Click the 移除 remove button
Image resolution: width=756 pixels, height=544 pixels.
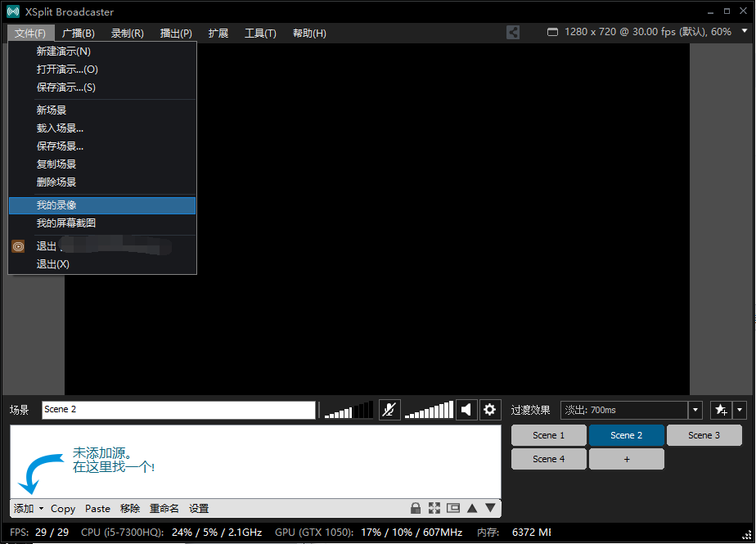click(130, 508)
